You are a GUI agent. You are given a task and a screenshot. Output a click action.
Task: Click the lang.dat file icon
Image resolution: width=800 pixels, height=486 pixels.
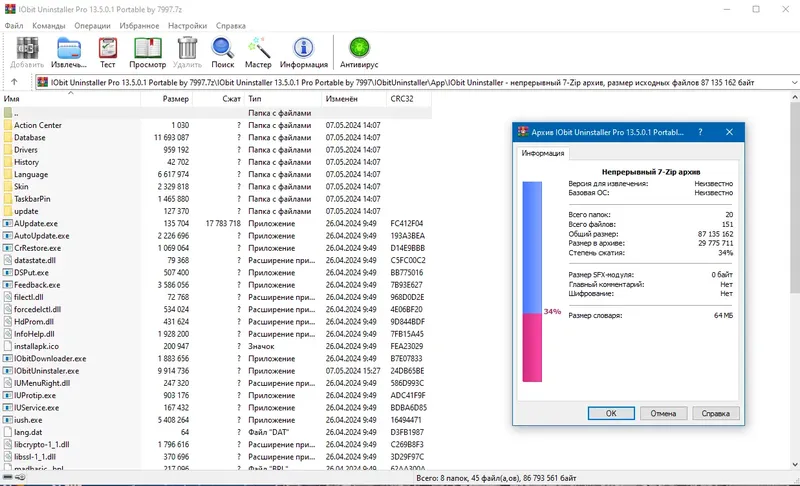(x=8, y=432)
